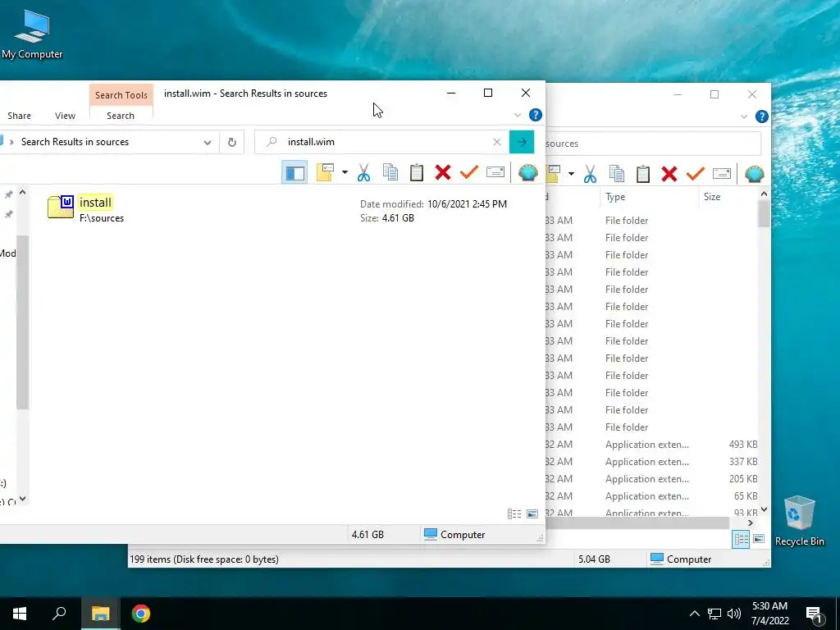Screen dimensions: 840x630
Task: Click the Paste clipboard icon in search window
Action: 416,172
